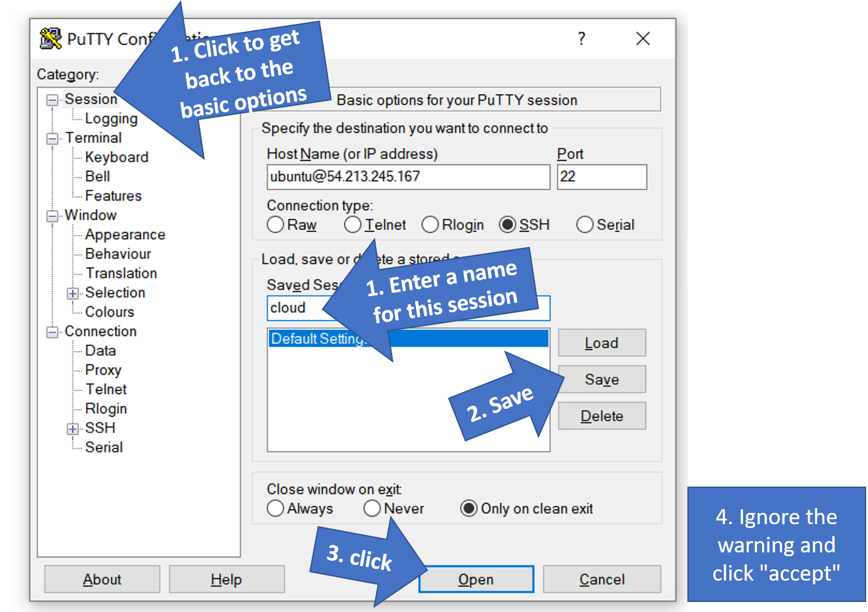The image size is (868, 612).
Task: Select the Telnet connection type
Action: [x=353, y=224]
